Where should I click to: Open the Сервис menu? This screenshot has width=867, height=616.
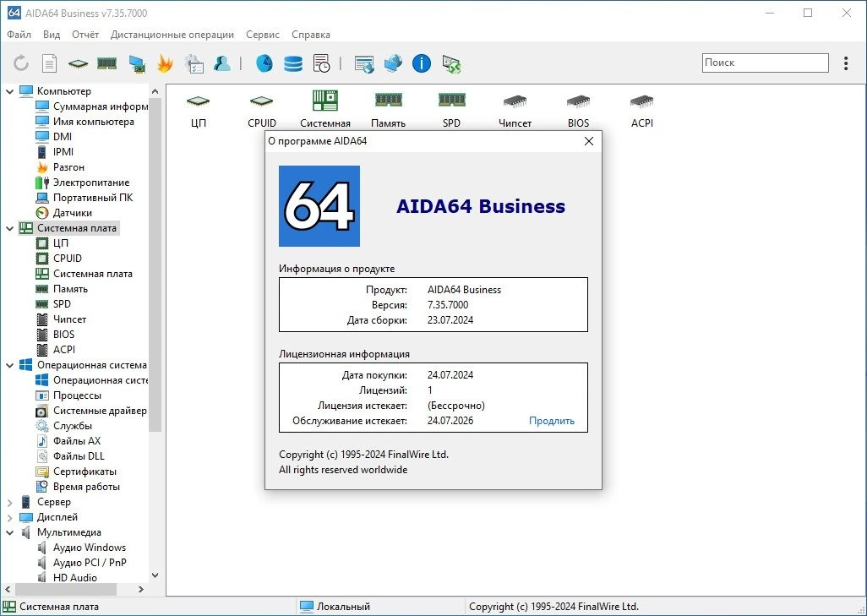pos(263,35)
